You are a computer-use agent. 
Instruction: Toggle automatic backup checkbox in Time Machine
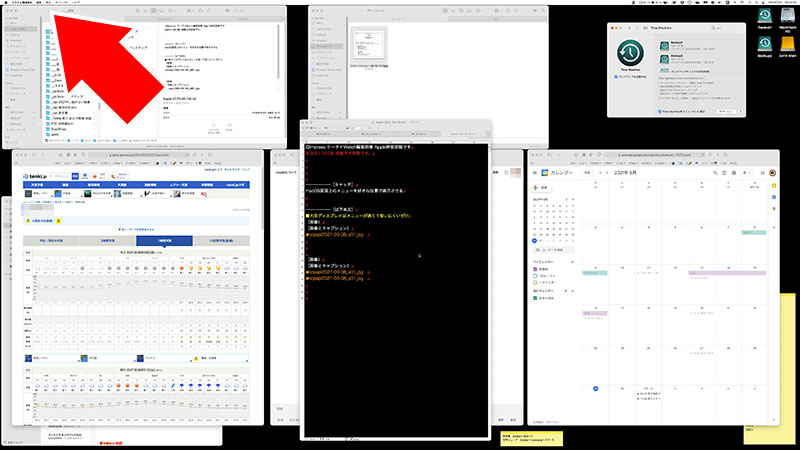(616, 77)
